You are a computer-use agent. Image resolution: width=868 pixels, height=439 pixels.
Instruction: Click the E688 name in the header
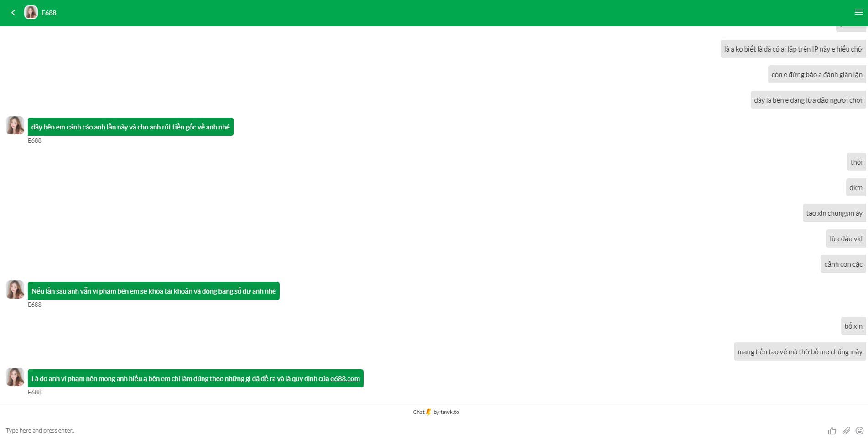[x=49, y=13]
